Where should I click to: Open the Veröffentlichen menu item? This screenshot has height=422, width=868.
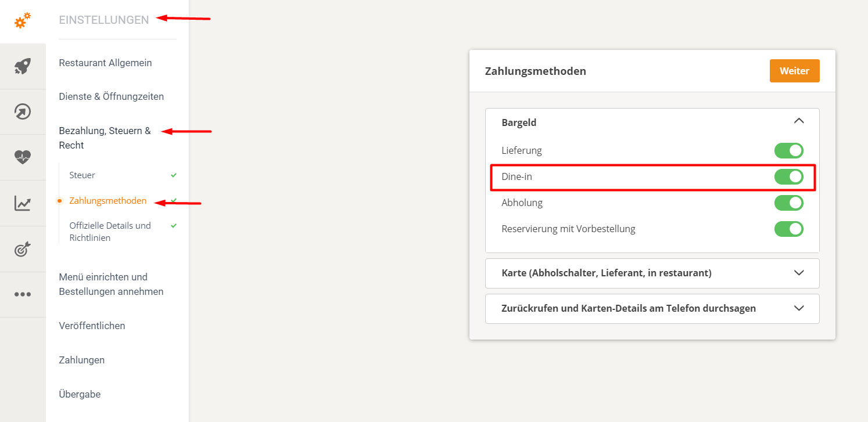[92, 326]
